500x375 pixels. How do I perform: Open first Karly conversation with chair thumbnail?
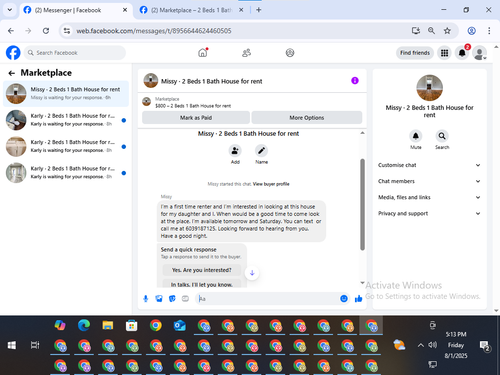pos(66,120)
